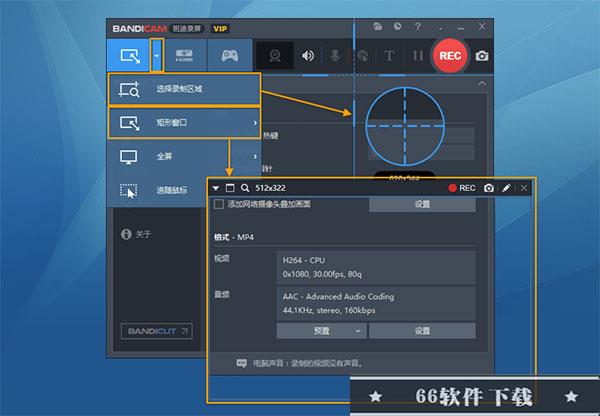Expand the 矩形窗口 submenu arrow
Viewport: 600px width, 416px height.
[255, 123]
